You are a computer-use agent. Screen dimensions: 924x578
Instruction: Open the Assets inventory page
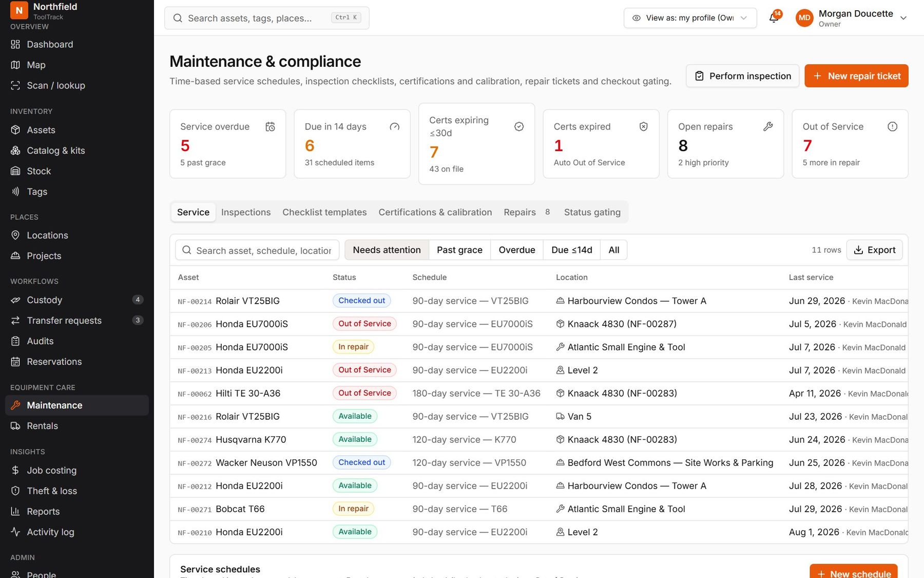[x=77, y=130]
